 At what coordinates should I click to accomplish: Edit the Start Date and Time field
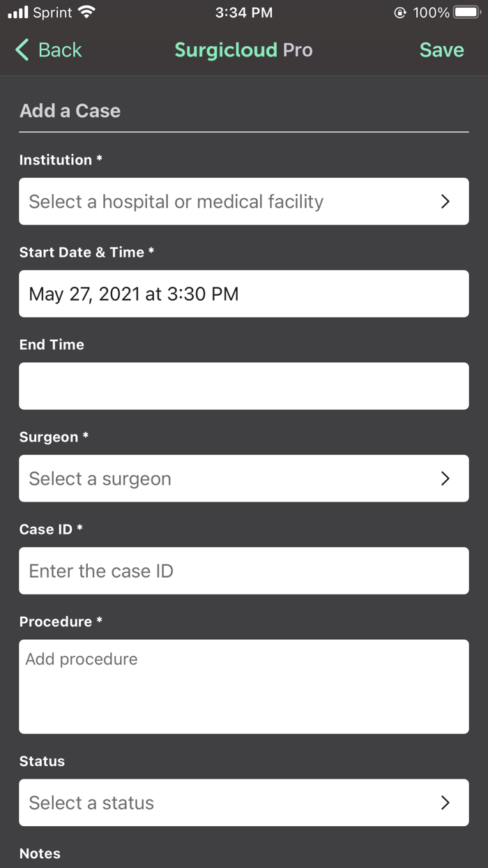click(x=244, y=293)
